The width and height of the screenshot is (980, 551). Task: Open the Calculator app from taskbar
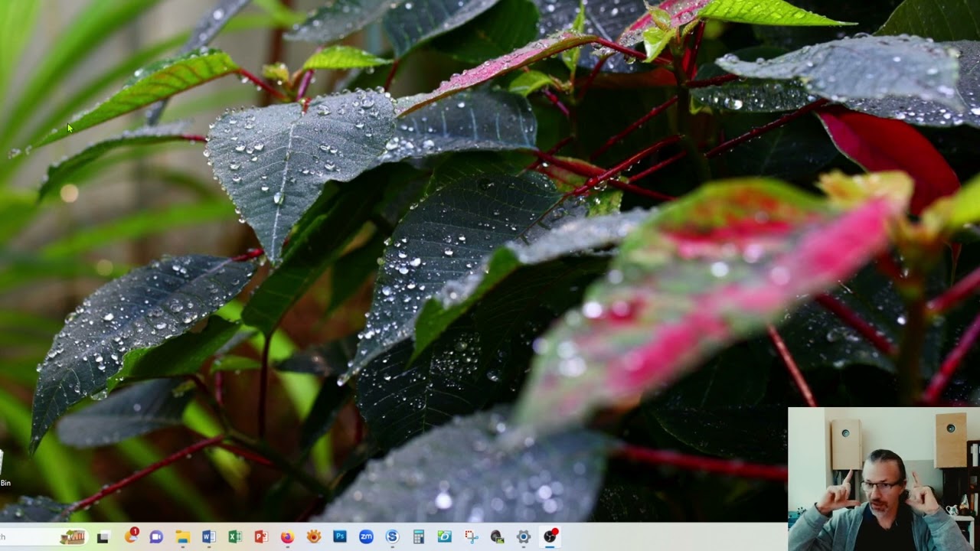pyautogui.click(x=418, y=537)
